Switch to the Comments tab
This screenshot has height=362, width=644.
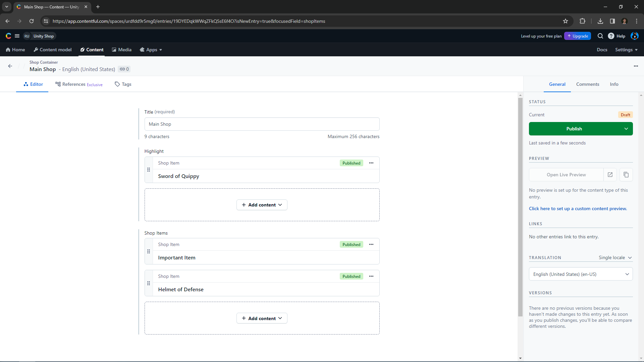point(587,84)
